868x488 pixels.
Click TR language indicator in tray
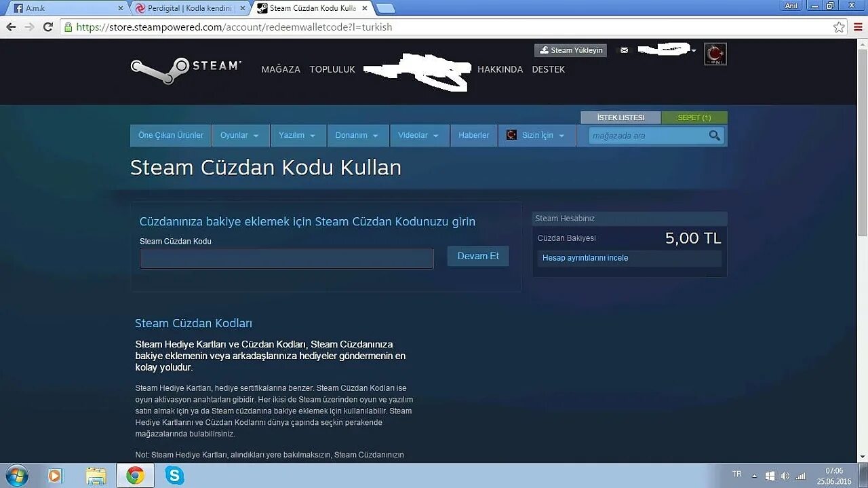[737, 474]
